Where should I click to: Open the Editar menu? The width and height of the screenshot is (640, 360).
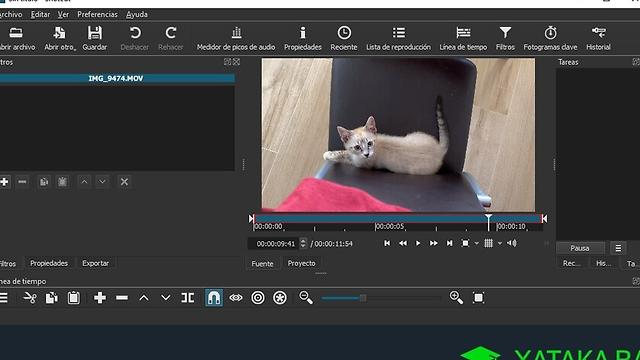[x=40, y=14]
